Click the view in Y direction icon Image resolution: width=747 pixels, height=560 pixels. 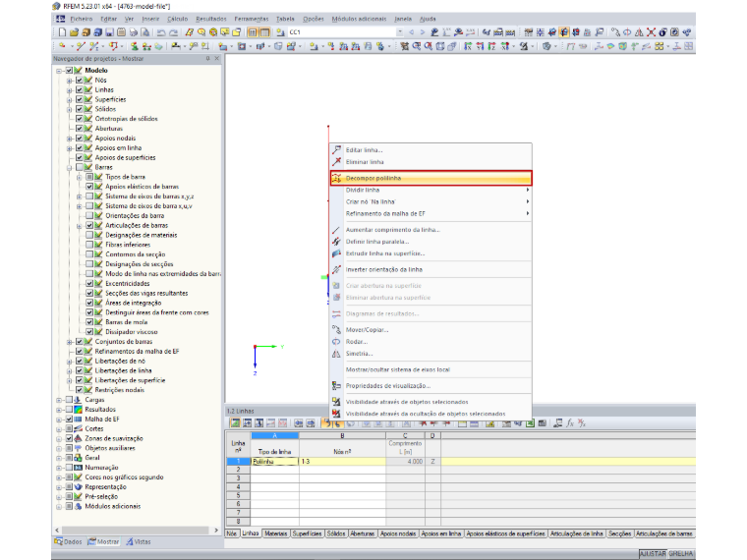point(480,46)
